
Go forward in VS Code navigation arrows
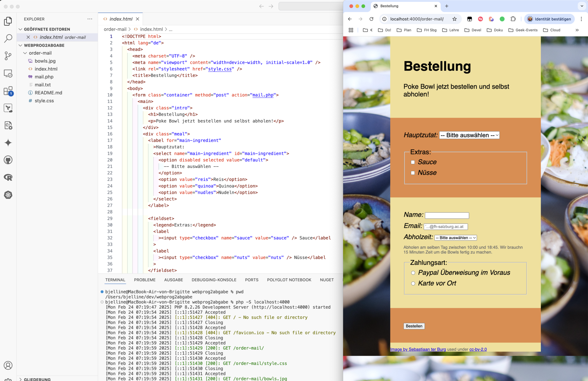click(271, 6)
